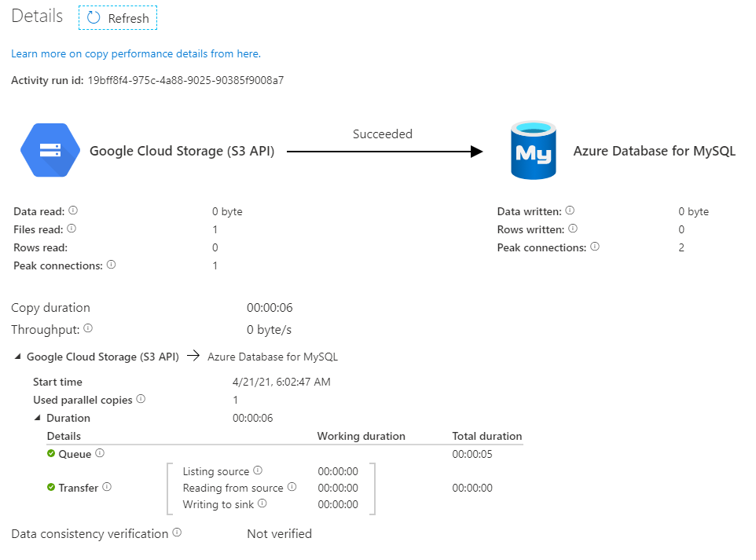Click info icon beside Data consistency verification

coord(177,532)
